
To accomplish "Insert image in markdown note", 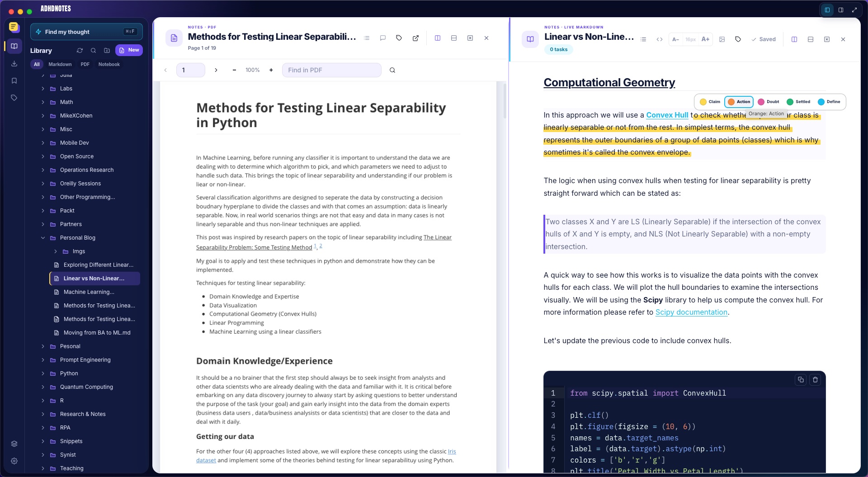I will (722, 39).
